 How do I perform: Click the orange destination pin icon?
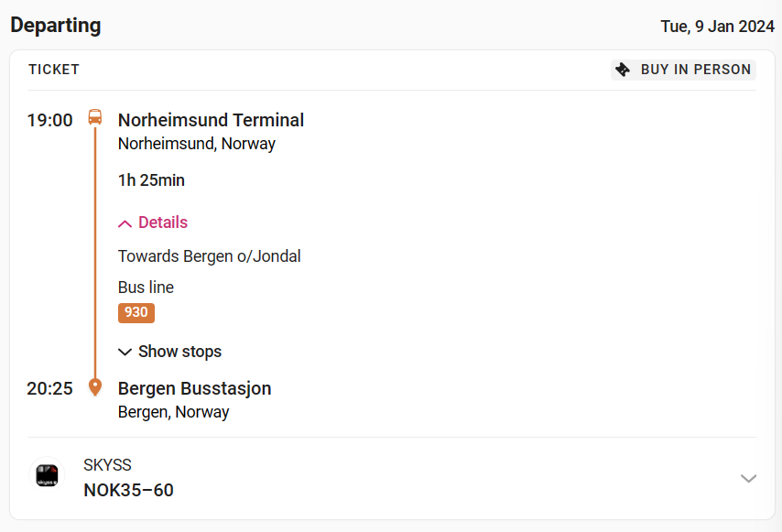(94, 387)
